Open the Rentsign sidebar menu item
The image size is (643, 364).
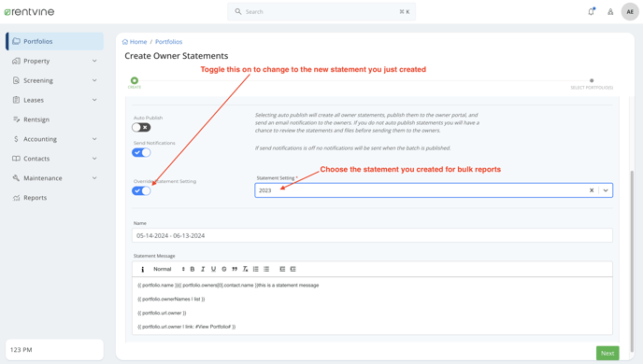click(x=54, y=119)
